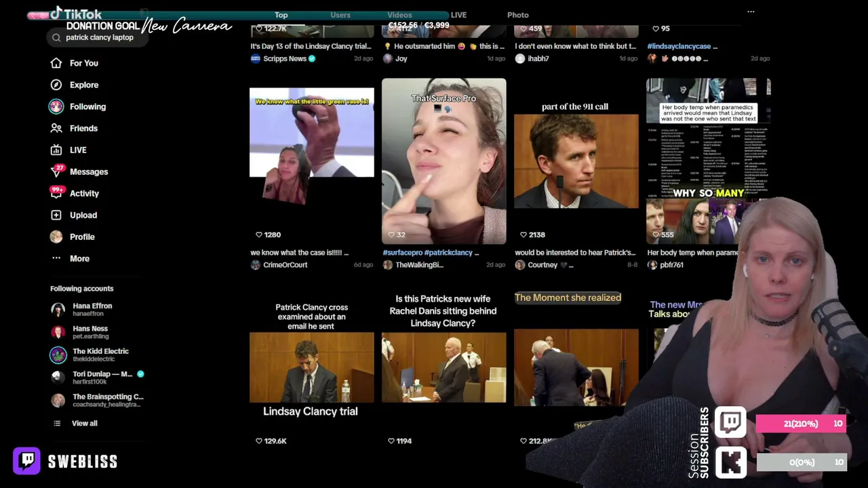Click the 'would be interested to hear Patrick's' caption
This screenshot has height=488, width=868.
[575, 253]
